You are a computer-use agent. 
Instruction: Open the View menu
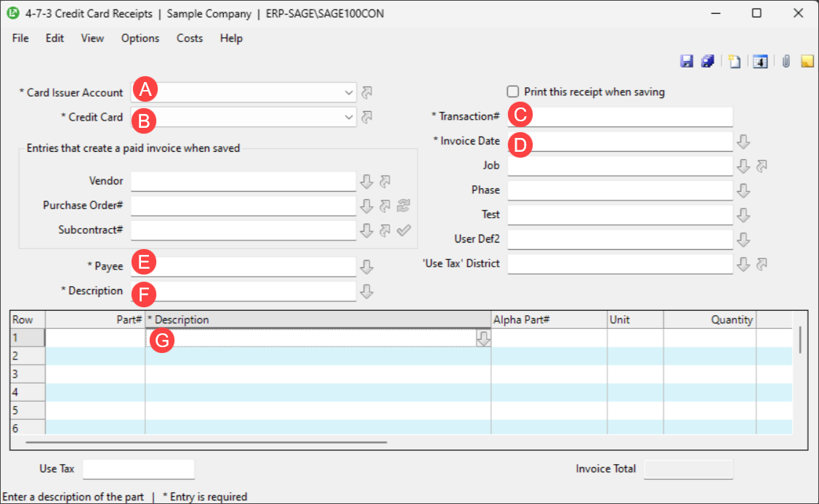(x=92, y=38)
